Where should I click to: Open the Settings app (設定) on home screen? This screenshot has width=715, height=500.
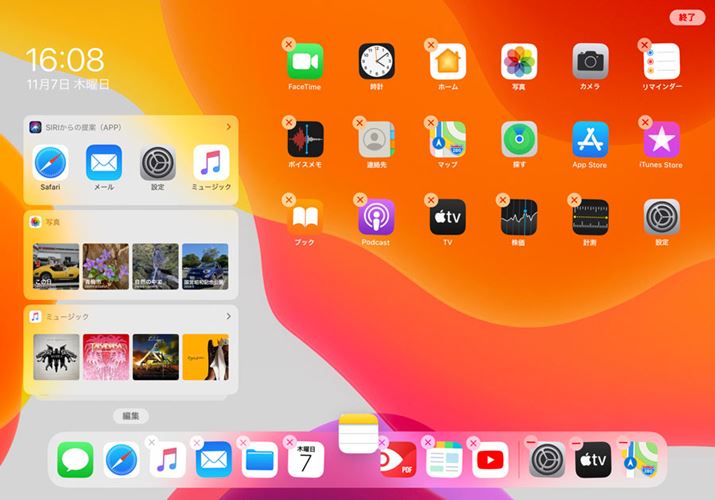point(662,217)
